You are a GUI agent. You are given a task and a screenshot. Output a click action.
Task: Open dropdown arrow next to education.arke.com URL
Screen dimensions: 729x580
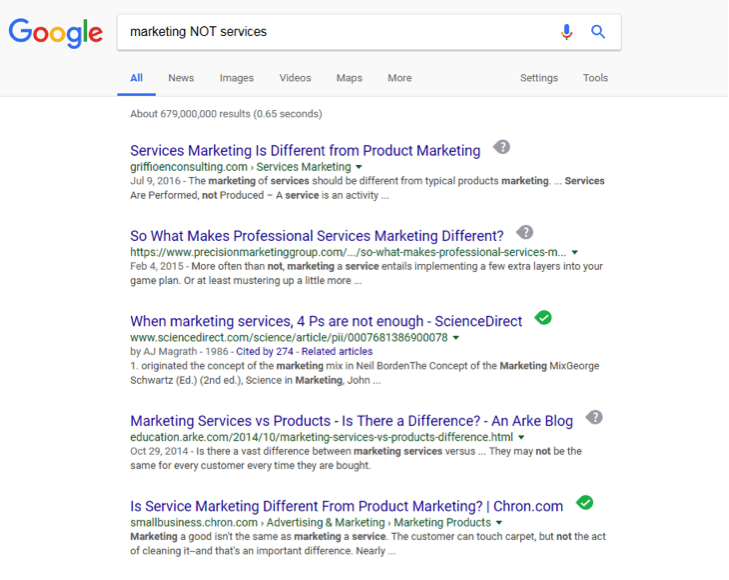point(522,438)
